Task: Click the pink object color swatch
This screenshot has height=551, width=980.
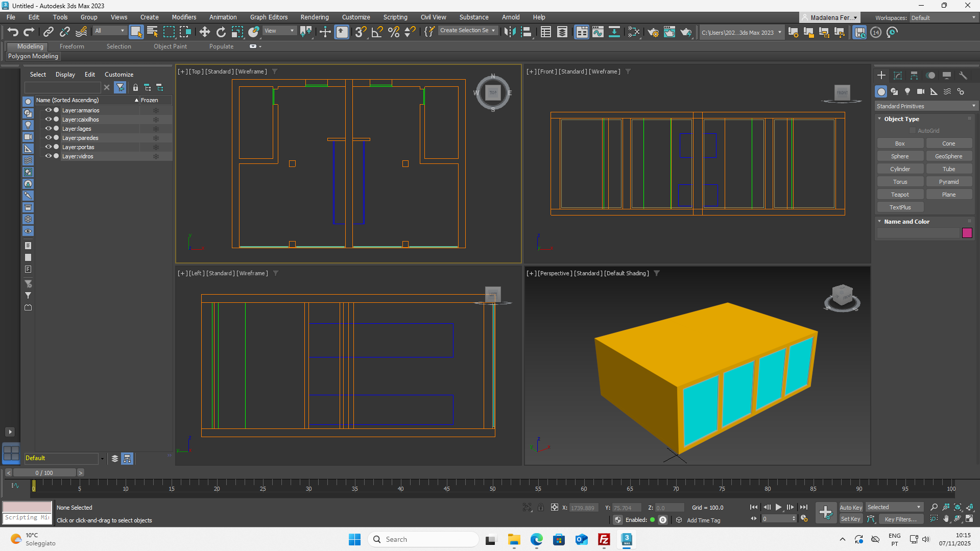Action: coord(967,233)
